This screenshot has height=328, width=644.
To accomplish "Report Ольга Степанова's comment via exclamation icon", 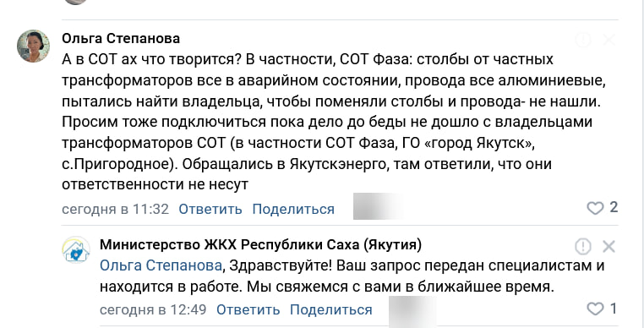I will (583, 40).
